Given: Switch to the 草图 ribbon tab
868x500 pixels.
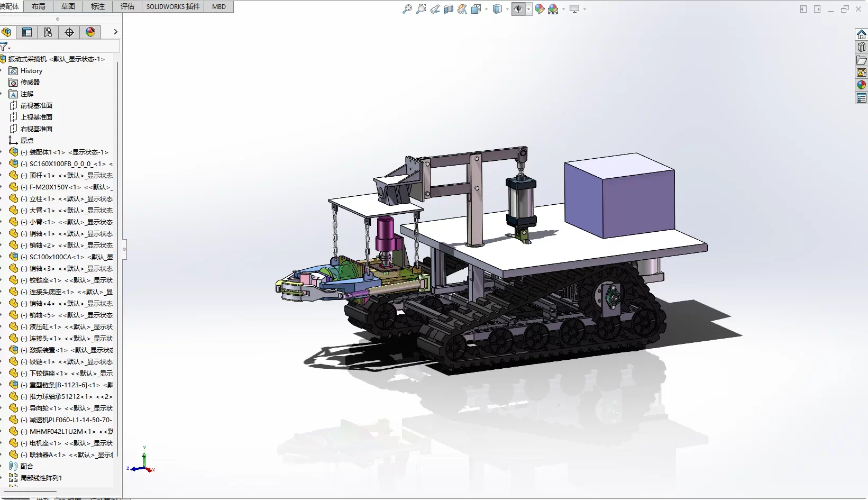Looking at the screenshot, I should coord(68,6).
